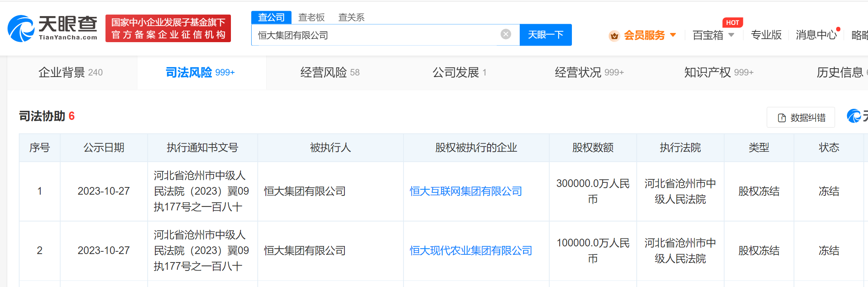868x287 pixels.
Task: Click 被执行人 恒大集团有限公司 in row 1
Action: point(305,191)
